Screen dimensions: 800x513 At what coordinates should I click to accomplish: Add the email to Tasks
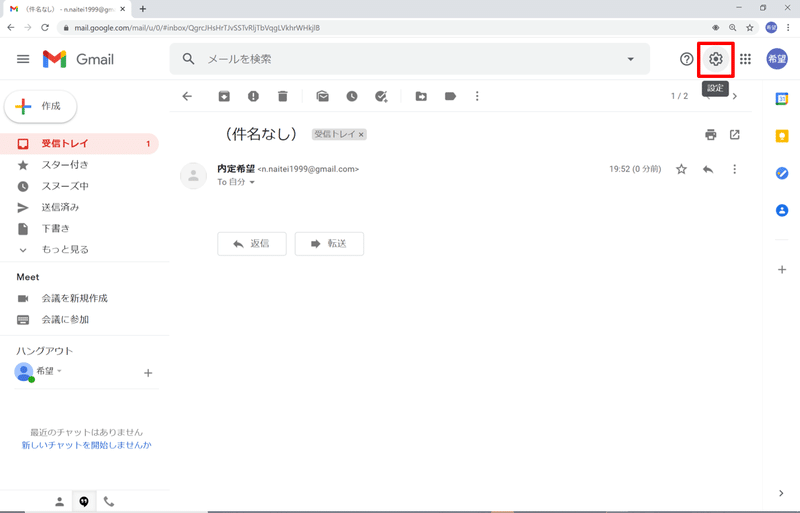[381, 96]
